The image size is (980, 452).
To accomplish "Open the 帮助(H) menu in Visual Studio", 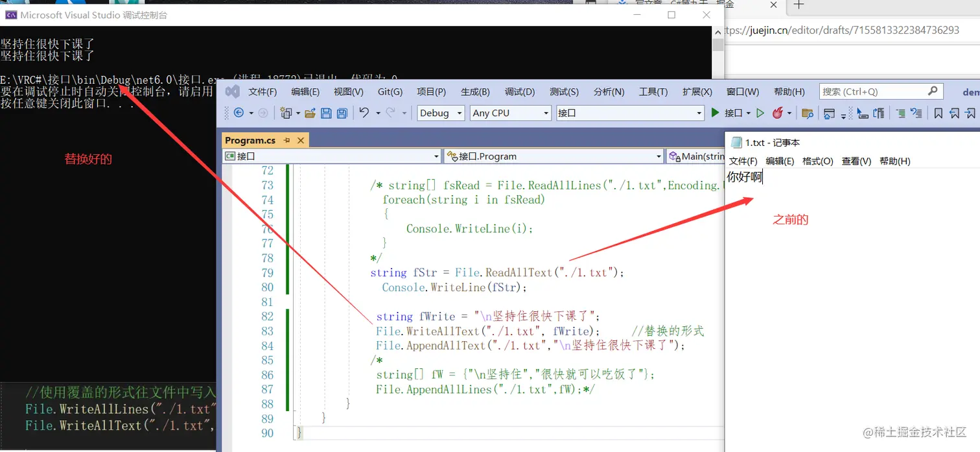I will coord(789,92).
